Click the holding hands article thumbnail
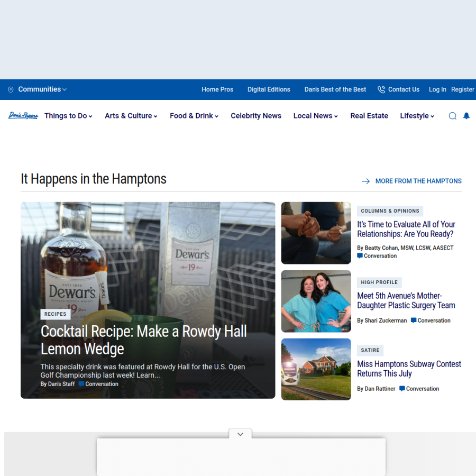476x476 pixels. point(316,233)
